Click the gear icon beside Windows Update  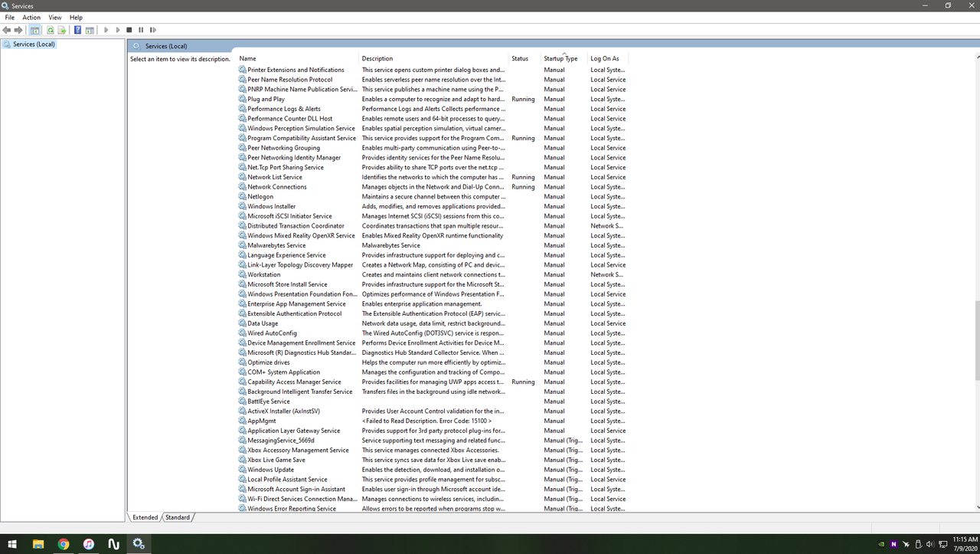(x=243, y=470)
